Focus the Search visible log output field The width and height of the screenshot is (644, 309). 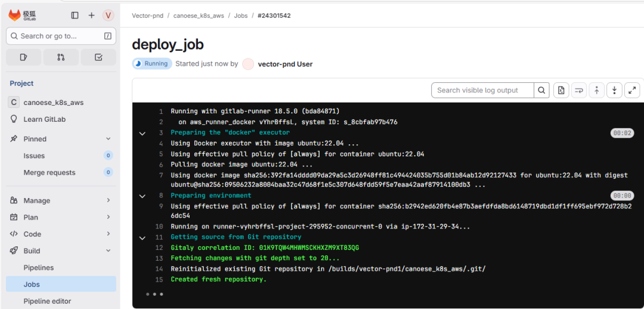coord(482,91)
